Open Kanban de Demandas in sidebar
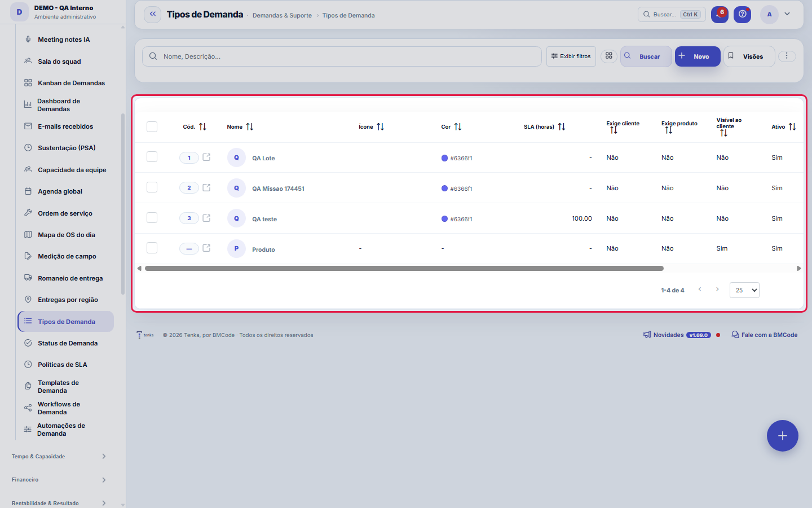Screen dimensions: 812x508 point(65,83)
